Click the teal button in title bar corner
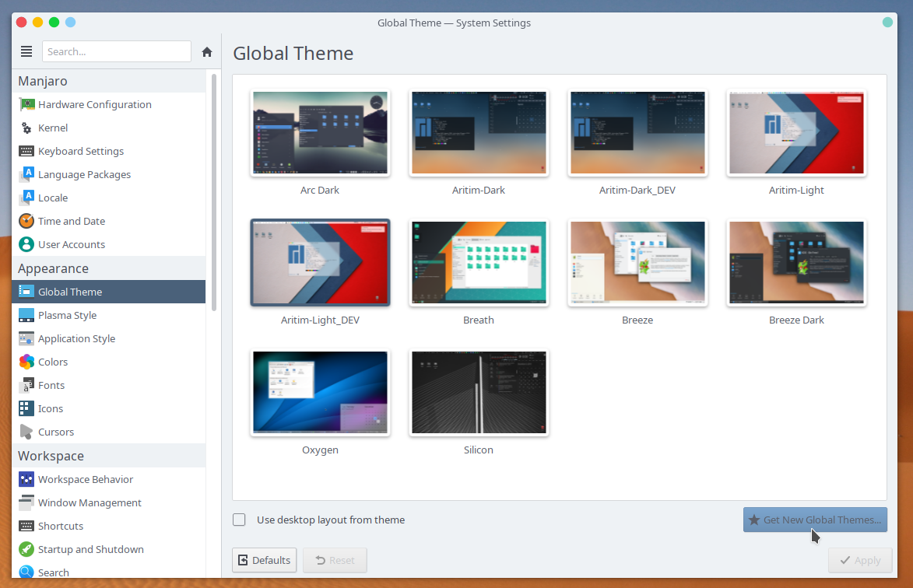Image resolution: width=913 pixels, height=588 pixels. point(887,22)
